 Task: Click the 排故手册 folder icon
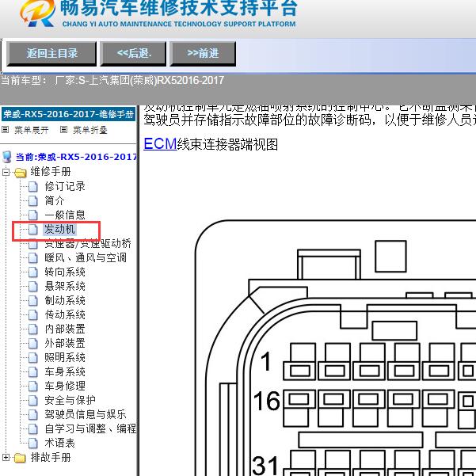[x=20, y=458]
